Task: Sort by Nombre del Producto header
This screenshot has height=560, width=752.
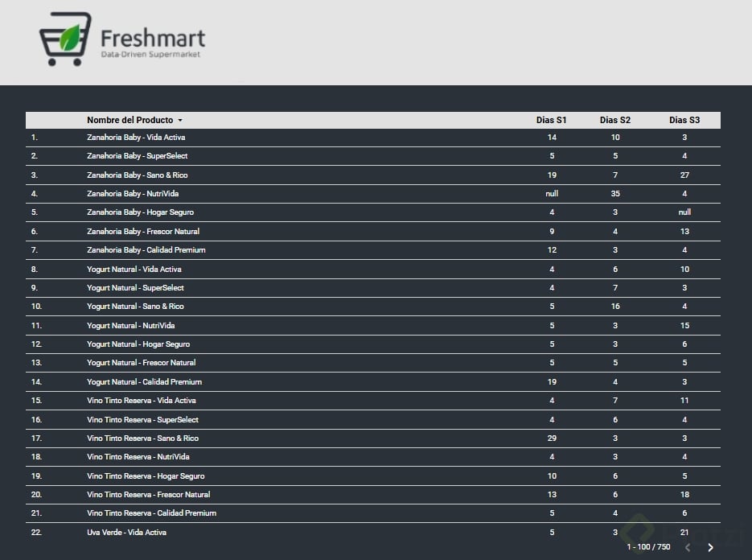Action: [129, 120]
